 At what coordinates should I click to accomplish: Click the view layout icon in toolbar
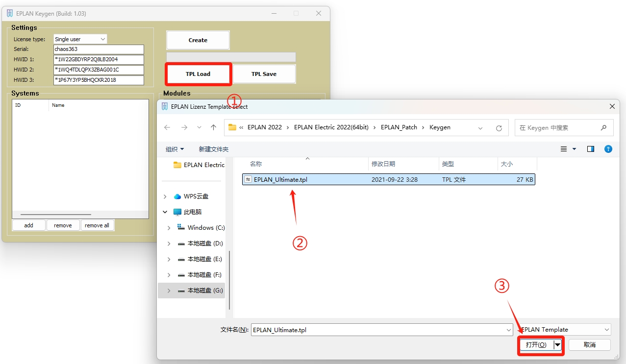[x=564, y=149]
